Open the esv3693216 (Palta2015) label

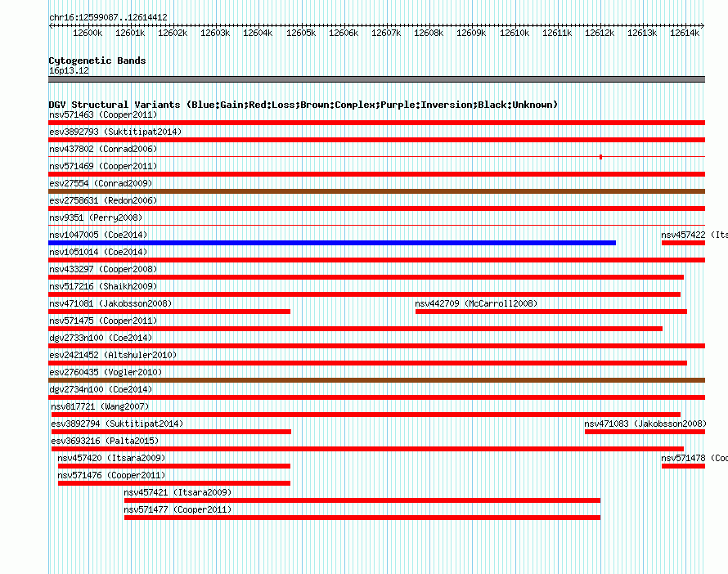click(x=105, y=441)
